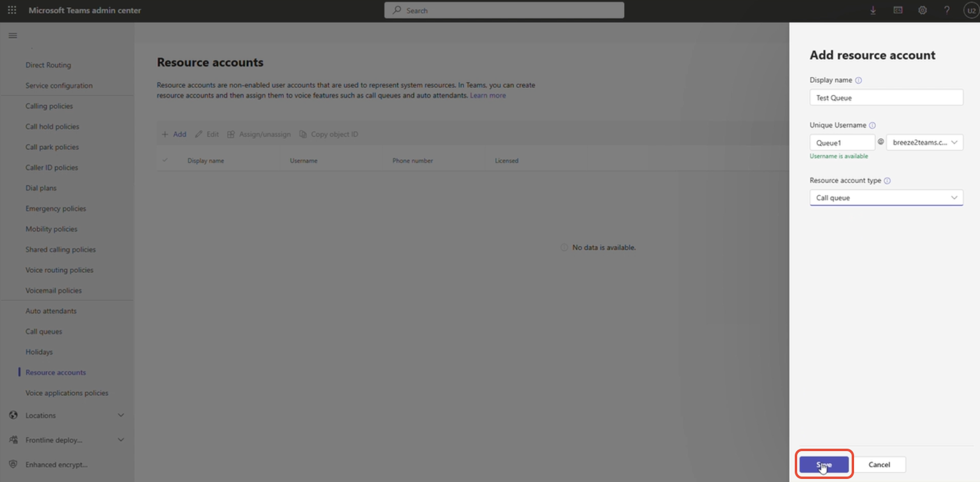Open Direct Routing in sidebar
The width and height of the screenshot is (980, 482).
[x=48, y=65]
